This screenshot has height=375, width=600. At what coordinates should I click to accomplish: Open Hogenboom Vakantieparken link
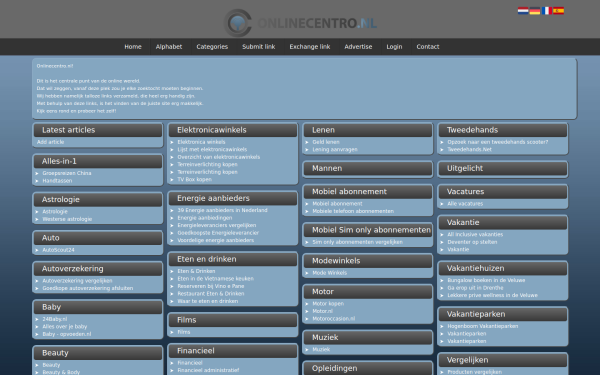pyautogui.click(x=483, y=326)
